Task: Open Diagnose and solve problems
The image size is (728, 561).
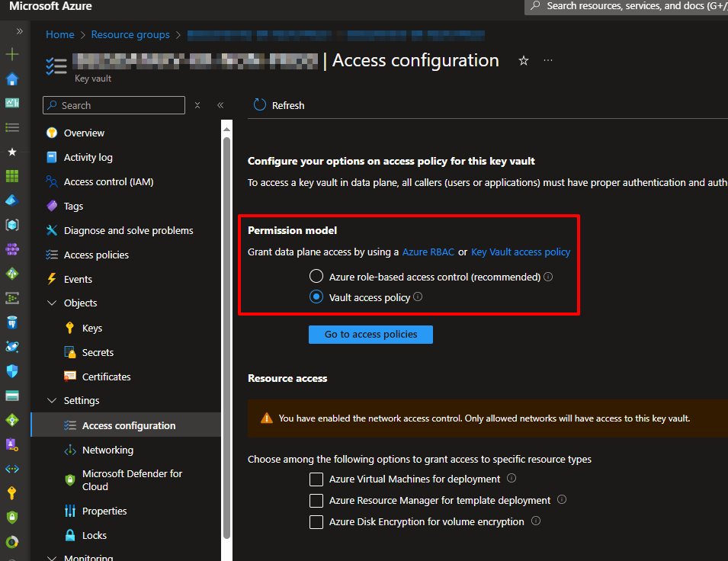Action: pyautogui.click(x=129, y=230)
